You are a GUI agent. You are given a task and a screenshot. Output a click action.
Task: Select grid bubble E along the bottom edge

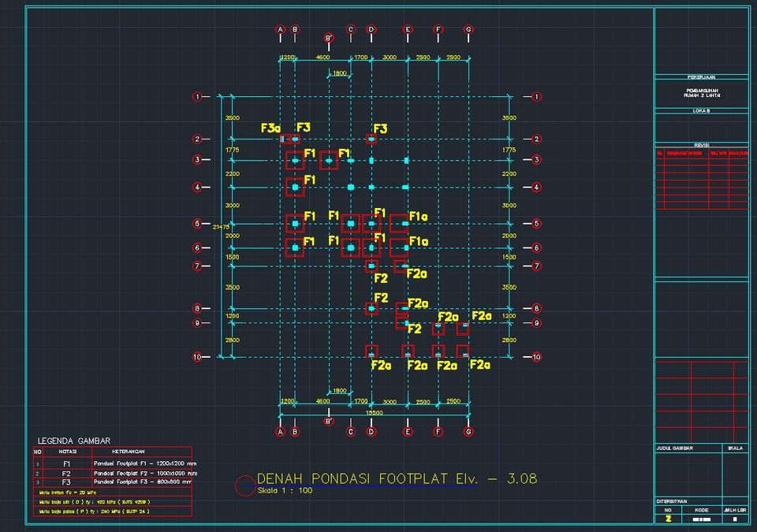408,431
